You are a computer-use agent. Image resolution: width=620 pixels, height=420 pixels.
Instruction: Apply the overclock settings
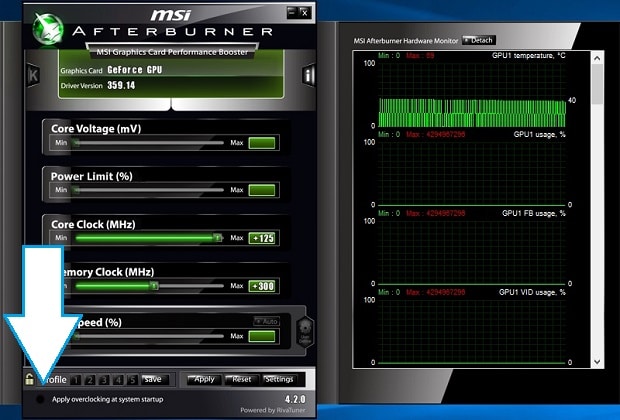click(204, 380)
